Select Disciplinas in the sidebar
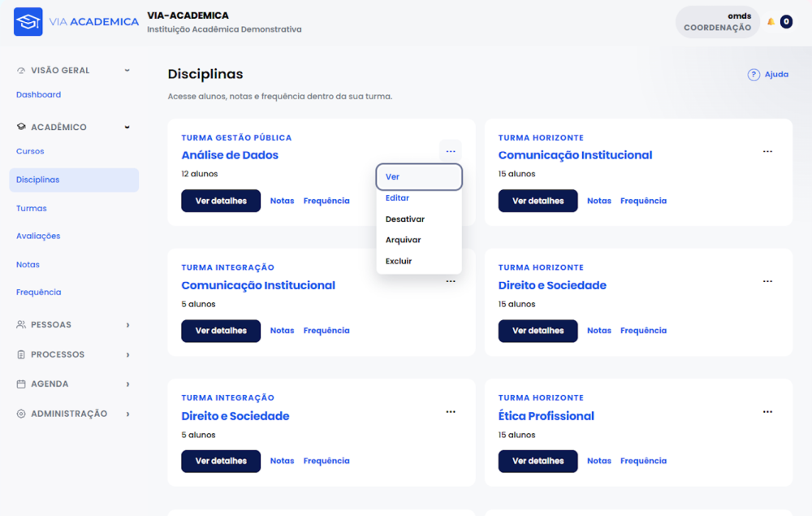 click(74, 180)
